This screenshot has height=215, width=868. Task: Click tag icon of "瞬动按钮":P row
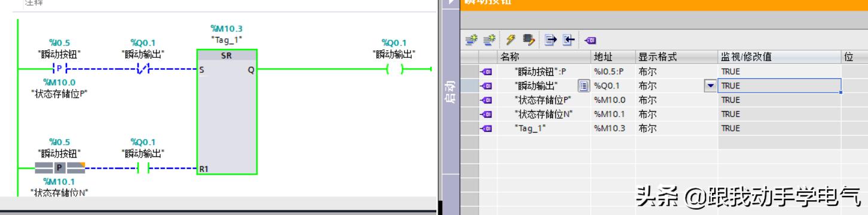[x=486, y=72]
